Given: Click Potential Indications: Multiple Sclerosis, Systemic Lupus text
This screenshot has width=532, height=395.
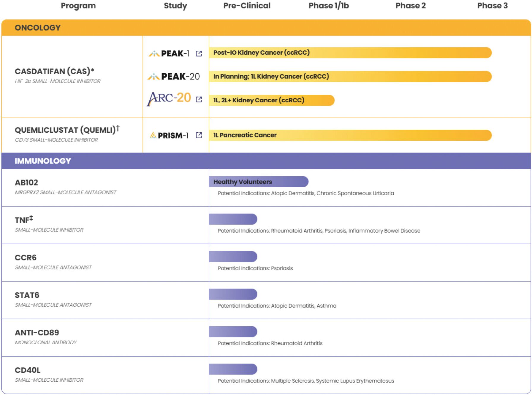Looking at the screenshot, I should click(306, 381).
